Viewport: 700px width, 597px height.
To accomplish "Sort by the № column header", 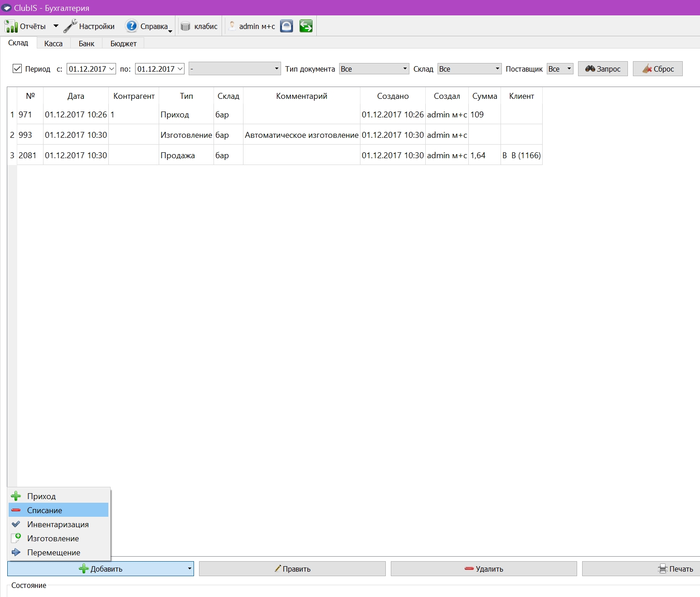I will coord(30,96).
